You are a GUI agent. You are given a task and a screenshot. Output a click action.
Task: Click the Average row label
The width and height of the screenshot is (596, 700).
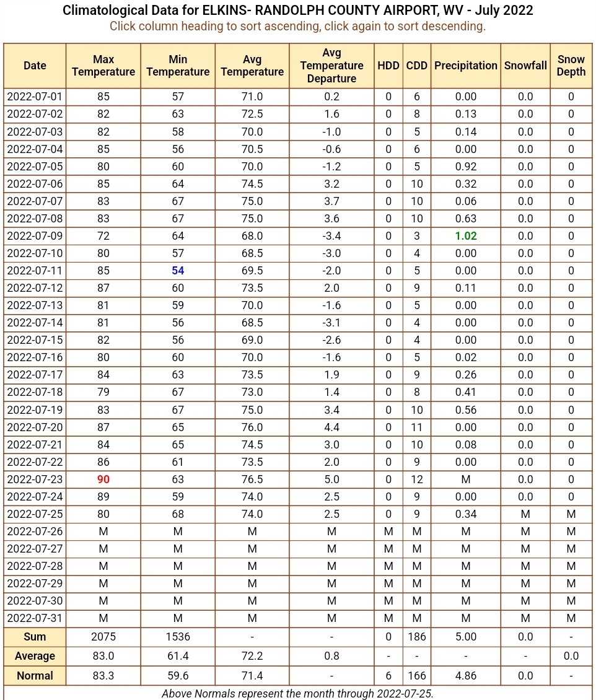tap(35, 656)
